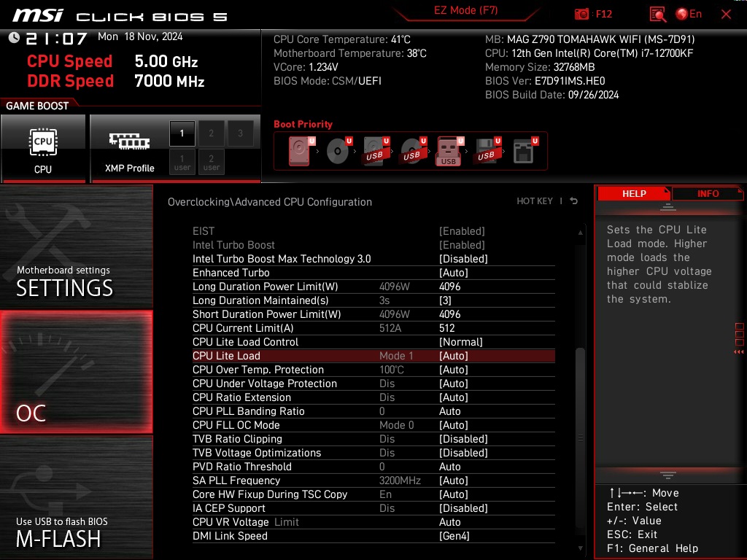Screen dimensions: 747x560
Task: Select XMP user profile 1
Action: 182,162
